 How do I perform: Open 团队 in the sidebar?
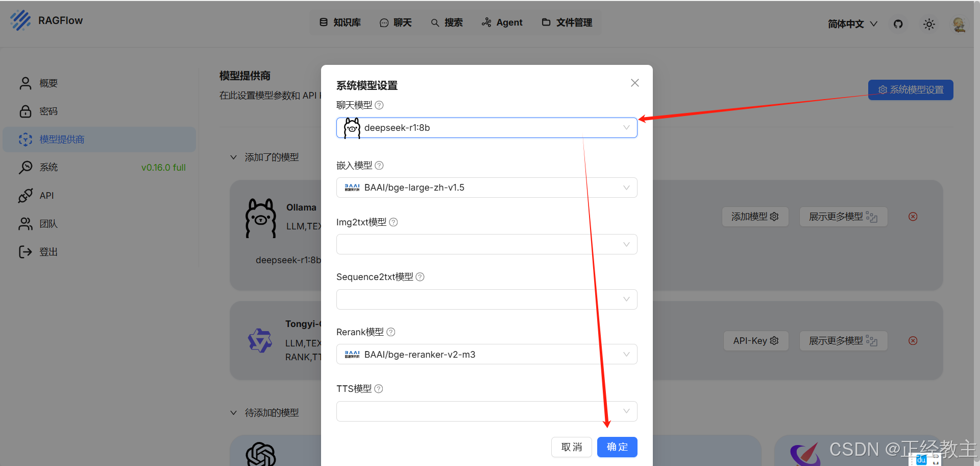[100, 224]
